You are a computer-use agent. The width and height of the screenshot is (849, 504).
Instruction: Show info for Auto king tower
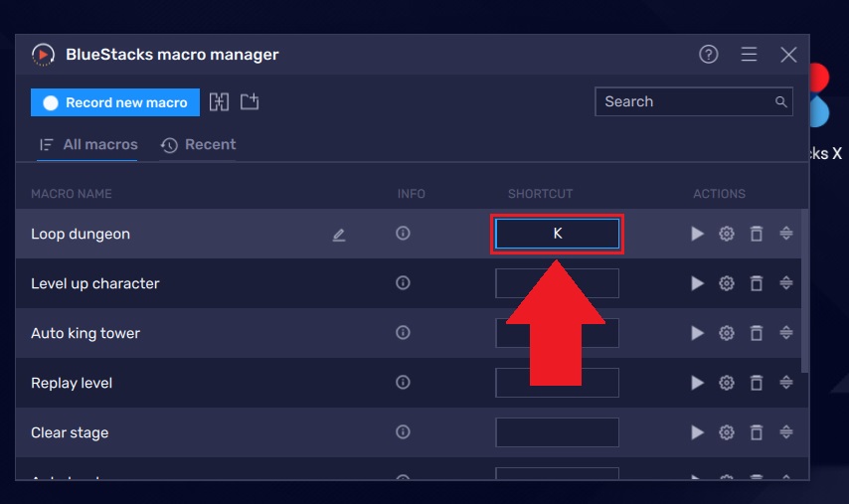403,332
